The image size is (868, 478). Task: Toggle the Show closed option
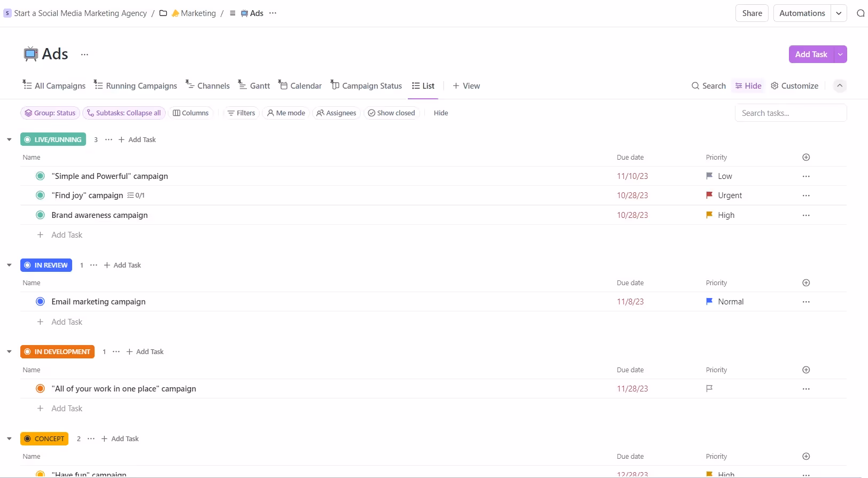point(391,113)
